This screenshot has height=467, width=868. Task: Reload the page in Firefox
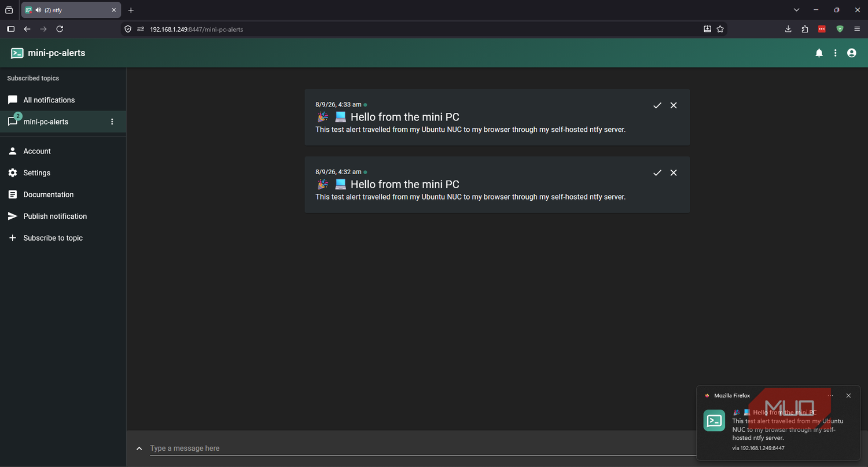click(x=60, y=29)
